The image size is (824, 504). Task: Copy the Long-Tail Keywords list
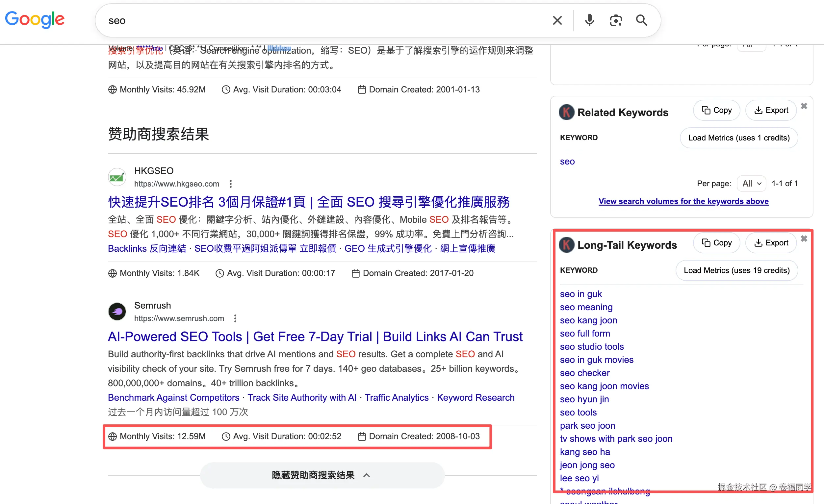716,243
